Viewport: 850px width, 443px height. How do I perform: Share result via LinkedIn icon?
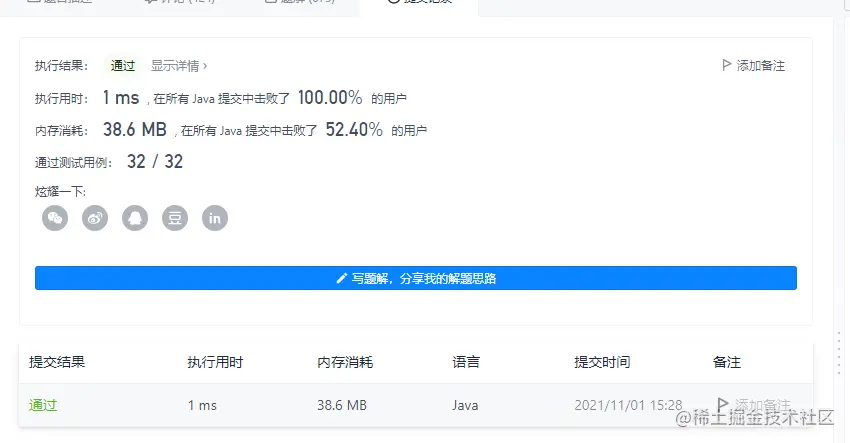[215, 218]
